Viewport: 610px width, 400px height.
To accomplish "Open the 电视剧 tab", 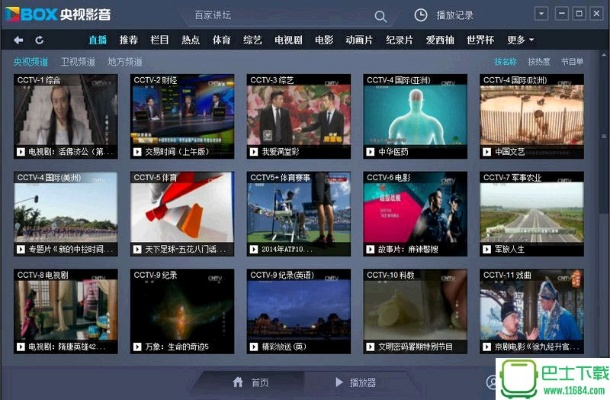I will tap(288, 40).
